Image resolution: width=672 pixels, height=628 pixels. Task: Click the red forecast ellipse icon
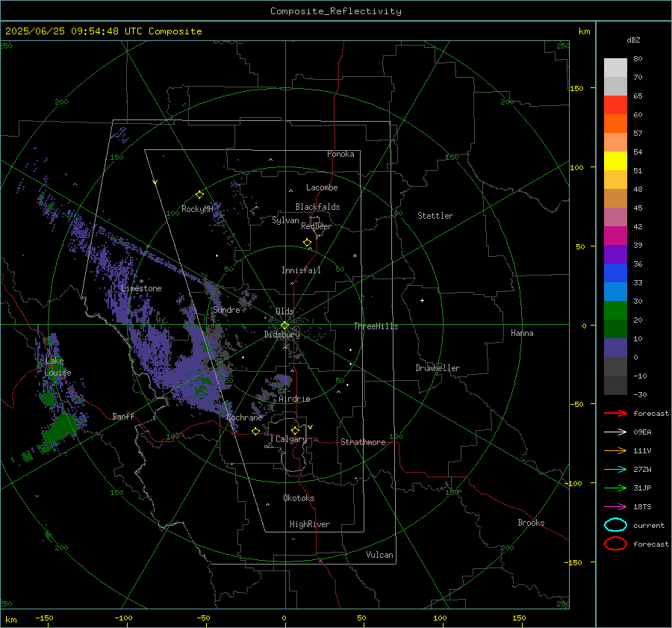615,544
